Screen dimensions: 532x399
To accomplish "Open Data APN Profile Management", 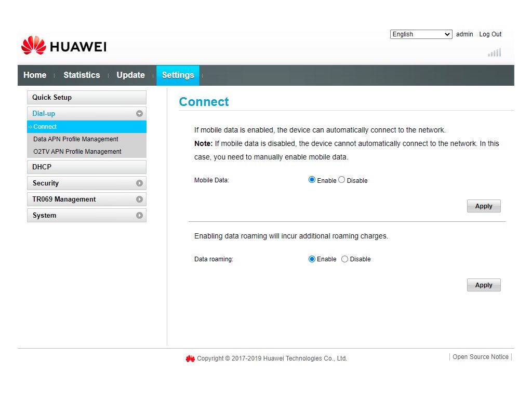I will [x=76, y=139].
